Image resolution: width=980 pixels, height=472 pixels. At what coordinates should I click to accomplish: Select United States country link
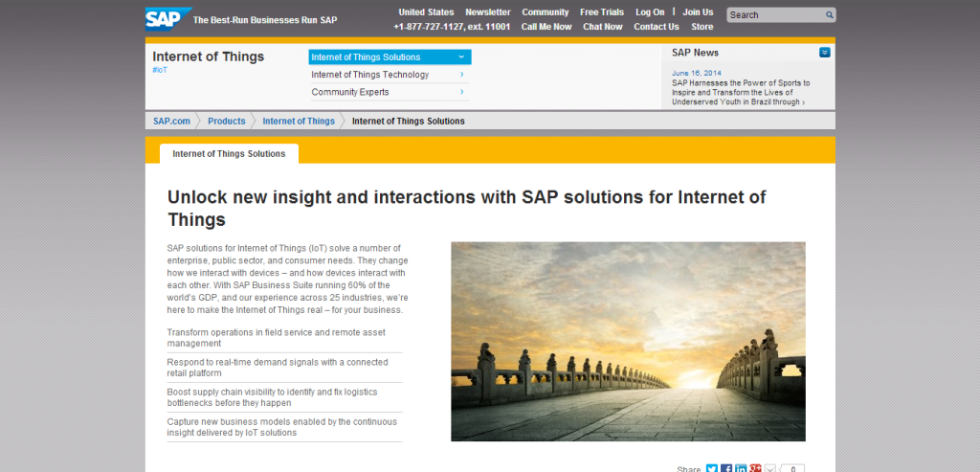tap(426, 11)
